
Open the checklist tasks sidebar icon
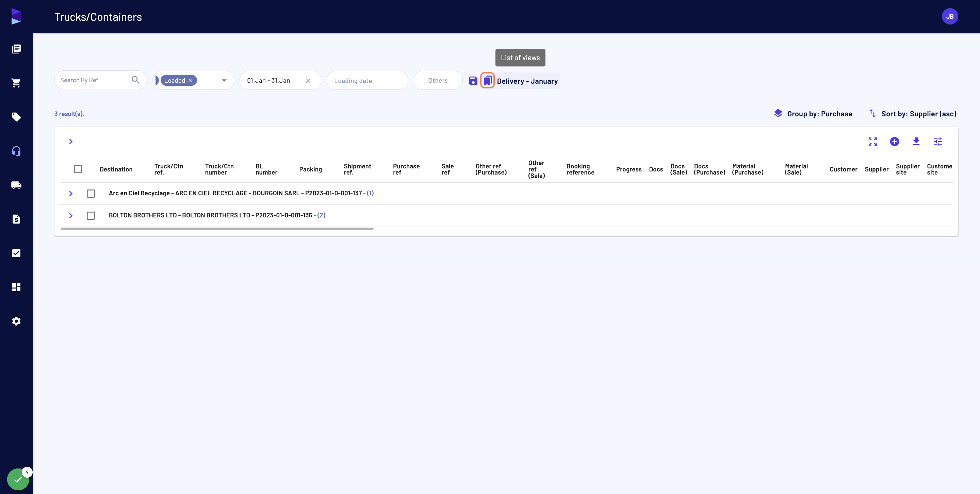16,253
